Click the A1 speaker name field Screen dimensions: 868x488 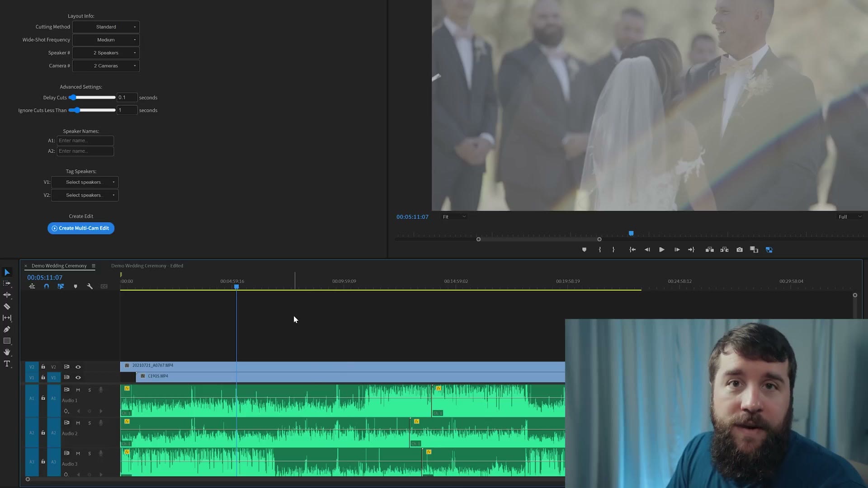(x=85, y=141)
